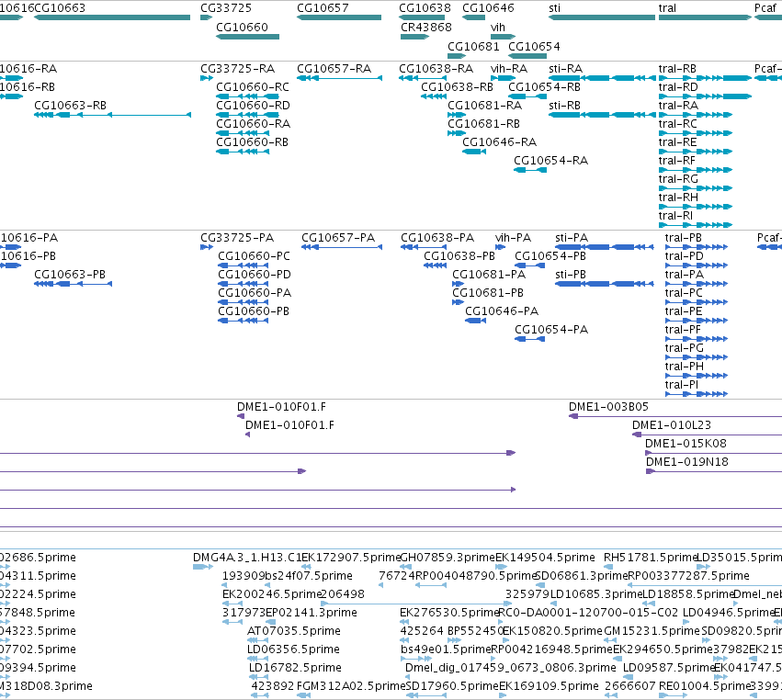
Task: Click the sti-PA protein label
Action: (x=572, y=238)
